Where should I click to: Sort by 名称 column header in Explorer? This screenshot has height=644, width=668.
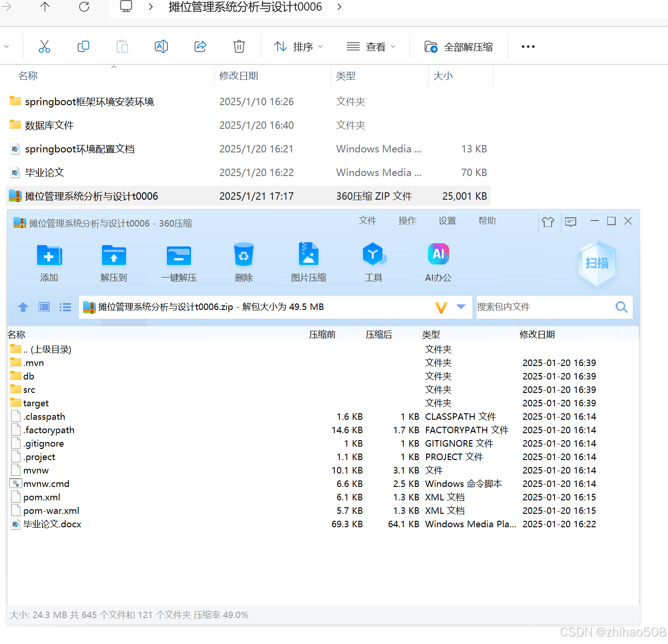28,76
